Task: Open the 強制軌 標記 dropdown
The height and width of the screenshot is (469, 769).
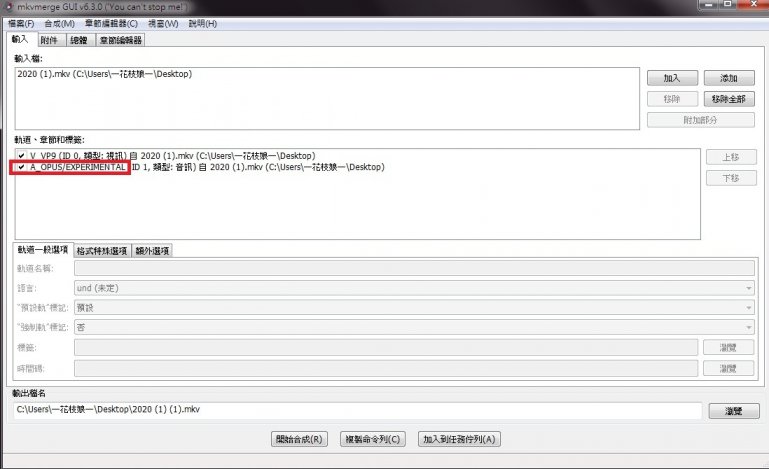Action: 414,327
